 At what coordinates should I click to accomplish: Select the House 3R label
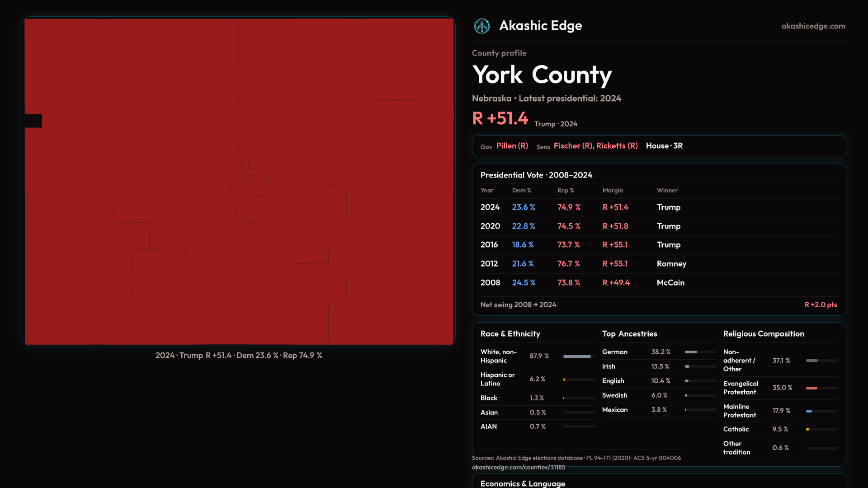tap(664, 146)
